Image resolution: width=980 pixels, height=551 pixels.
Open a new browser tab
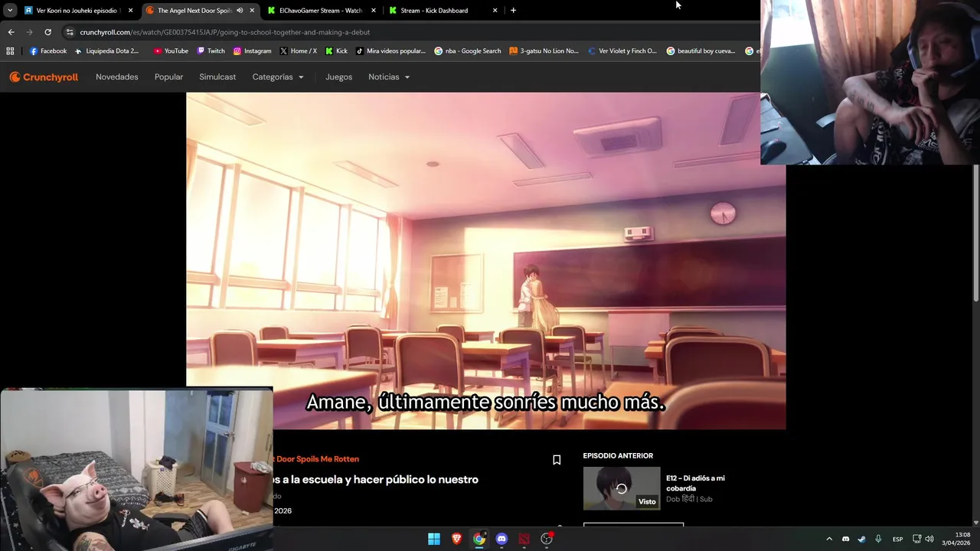tap(513, 11)
